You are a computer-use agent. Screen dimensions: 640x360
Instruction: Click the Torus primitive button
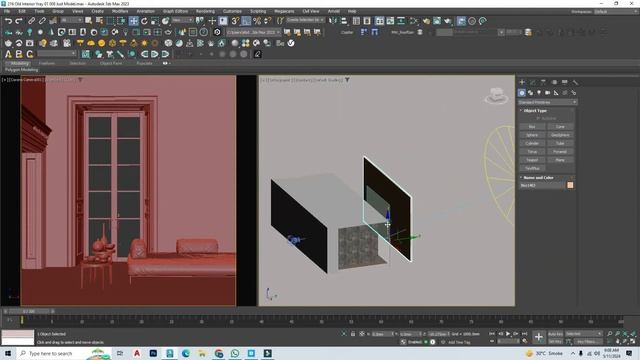532,152
